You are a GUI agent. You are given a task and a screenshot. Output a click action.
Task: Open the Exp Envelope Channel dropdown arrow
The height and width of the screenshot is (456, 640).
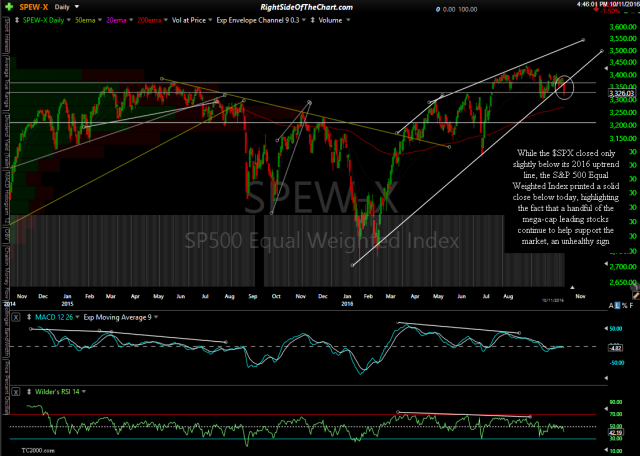pyautogui.click(x=304, y=20)
